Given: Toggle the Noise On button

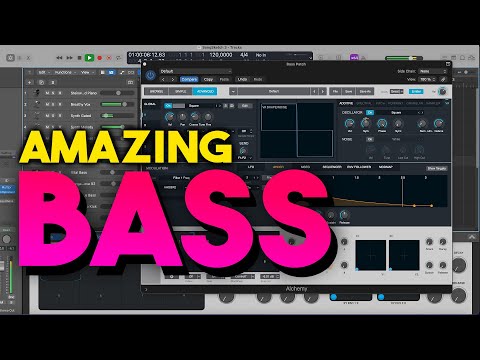Looking at the screenshot, I should tap(370, 139).
